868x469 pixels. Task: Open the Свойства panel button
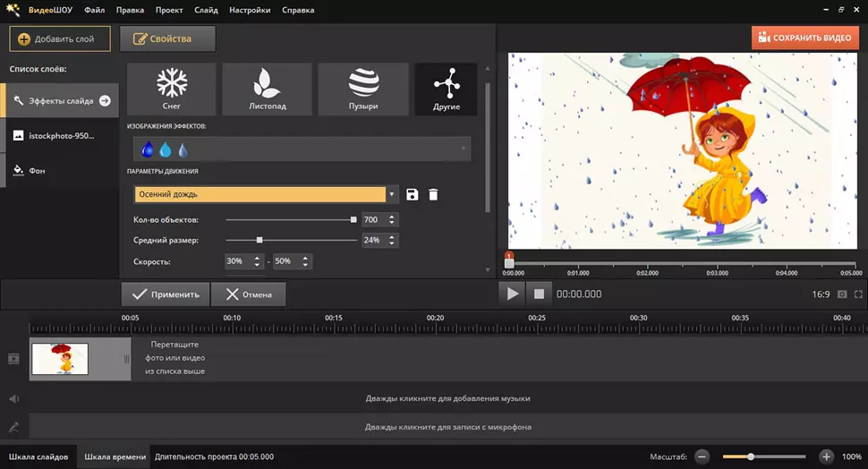[167, 38]
